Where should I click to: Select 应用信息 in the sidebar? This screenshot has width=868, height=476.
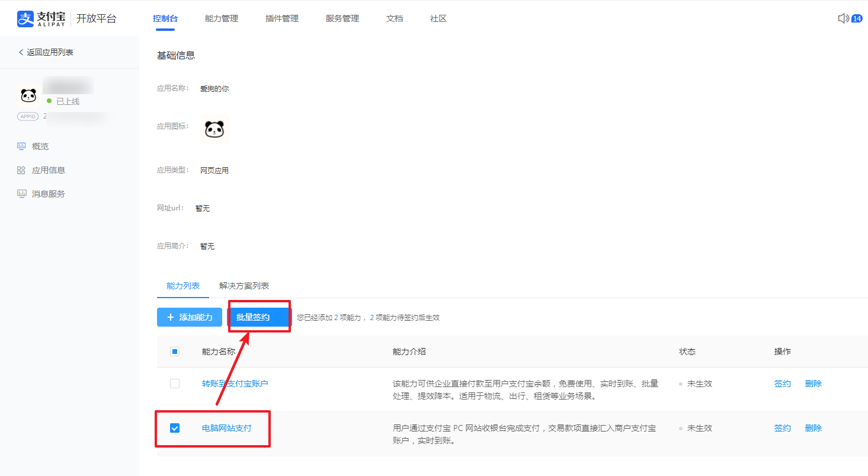point(49,170)
